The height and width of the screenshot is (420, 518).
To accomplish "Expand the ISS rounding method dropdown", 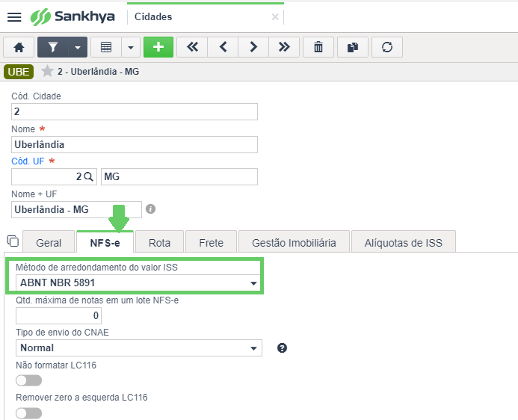I will click(x=139, y=283).
